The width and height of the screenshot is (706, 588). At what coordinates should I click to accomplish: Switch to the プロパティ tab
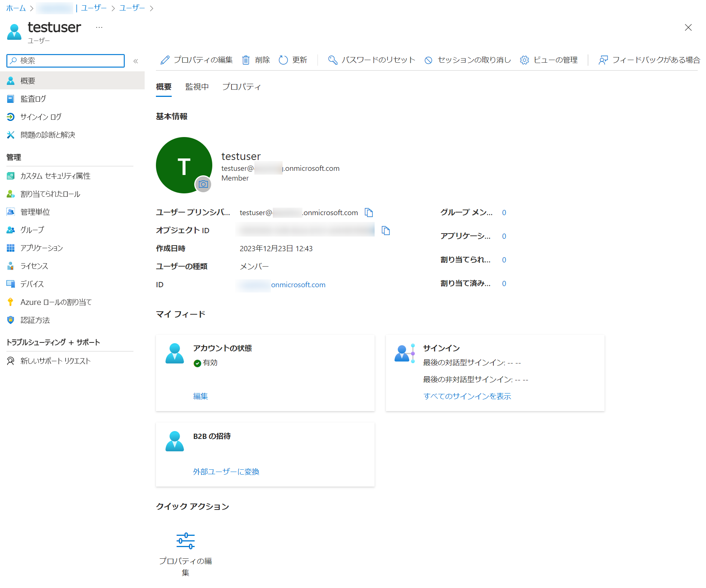[x=242, y=87]
